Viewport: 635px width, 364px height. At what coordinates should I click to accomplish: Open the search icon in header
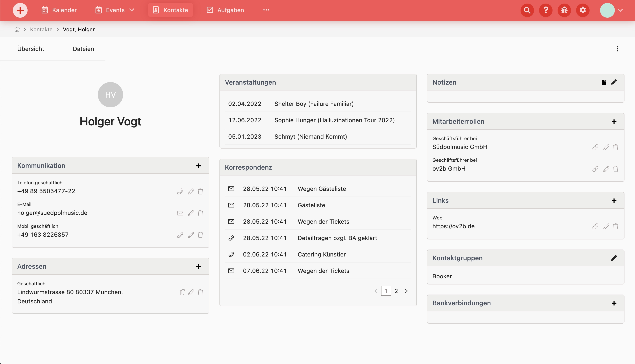pyautogui.click(x=527, y=10)
